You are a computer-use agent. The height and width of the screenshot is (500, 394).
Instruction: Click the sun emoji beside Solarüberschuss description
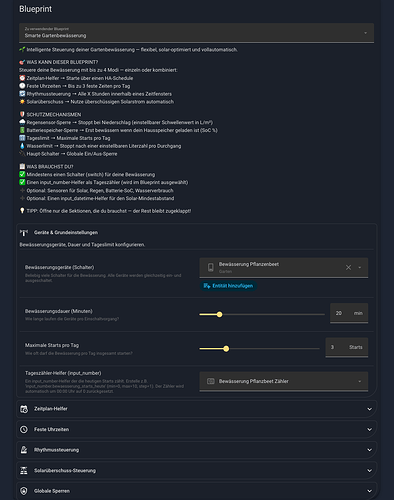(22, 102)
